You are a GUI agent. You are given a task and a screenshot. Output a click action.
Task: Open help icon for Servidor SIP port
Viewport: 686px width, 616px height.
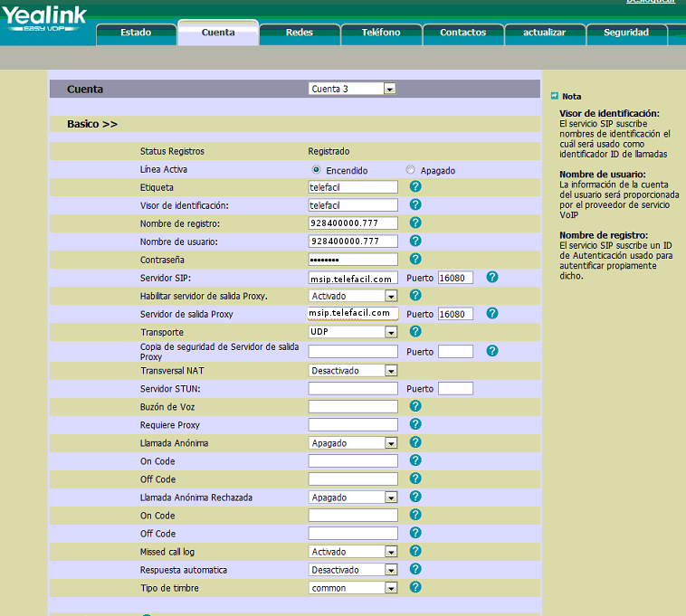(491, 277)
